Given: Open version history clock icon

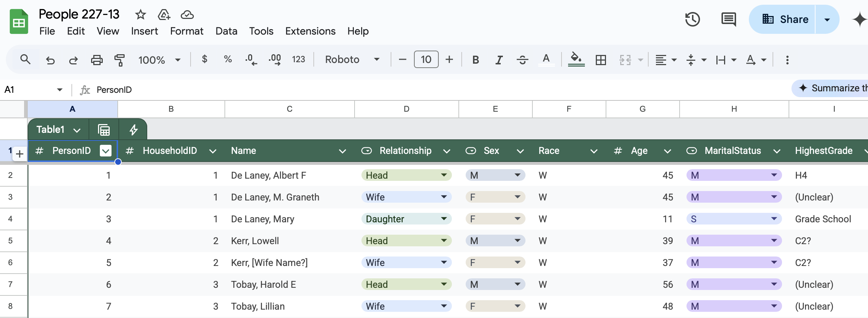Looking at the screenshot, I should [692, 19].
